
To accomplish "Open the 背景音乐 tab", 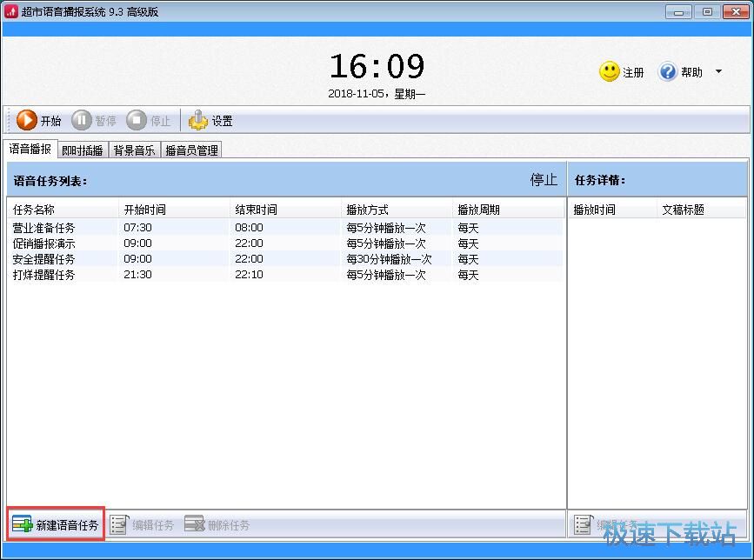I will (x=135, y=149).
